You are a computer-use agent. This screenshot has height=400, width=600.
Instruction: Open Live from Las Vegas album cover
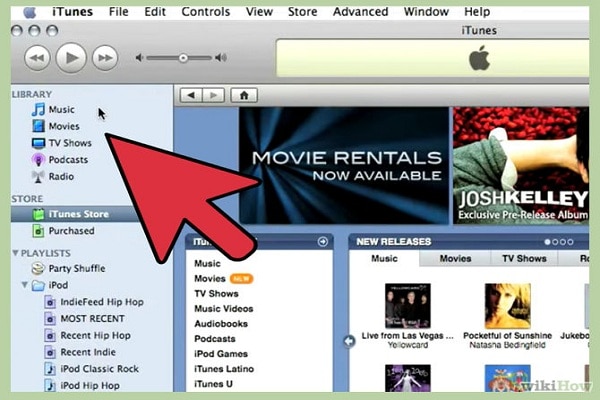(408, 306)
